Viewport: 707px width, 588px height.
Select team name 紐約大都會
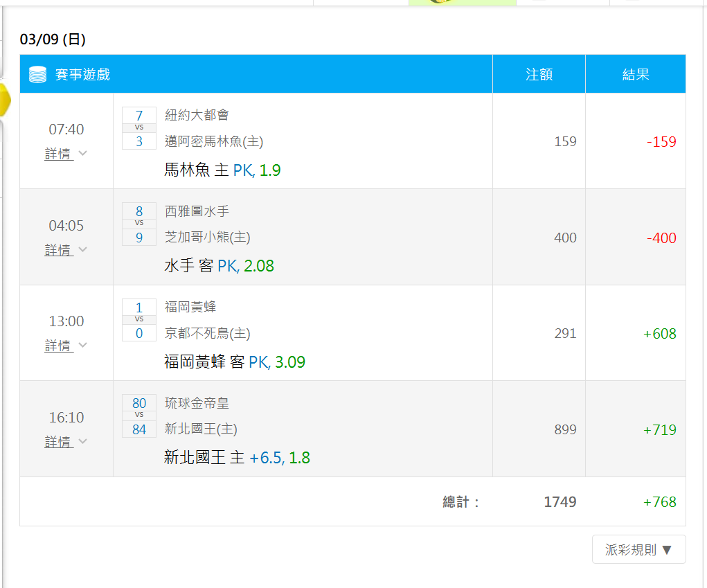(197, 115)
